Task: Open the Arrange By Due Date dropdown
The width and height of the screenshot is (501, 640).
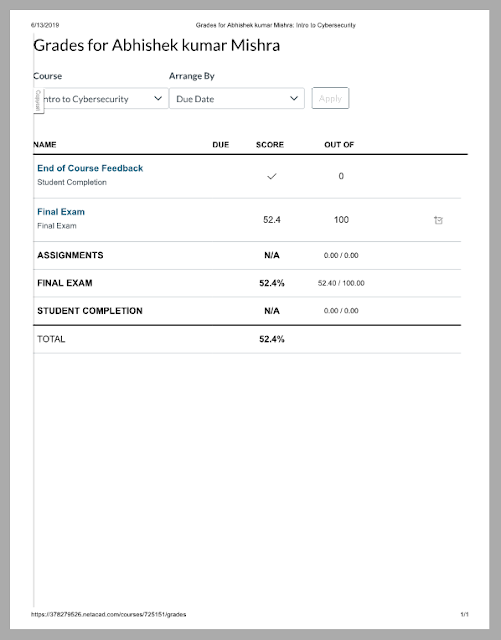Action: [237, 98]
